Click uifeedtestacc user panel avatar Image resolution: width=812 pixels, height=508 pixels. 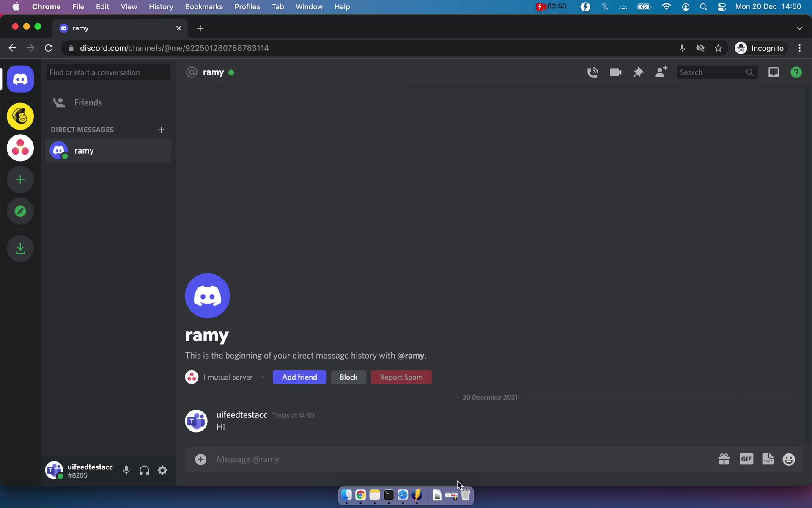tap(54, 470)
